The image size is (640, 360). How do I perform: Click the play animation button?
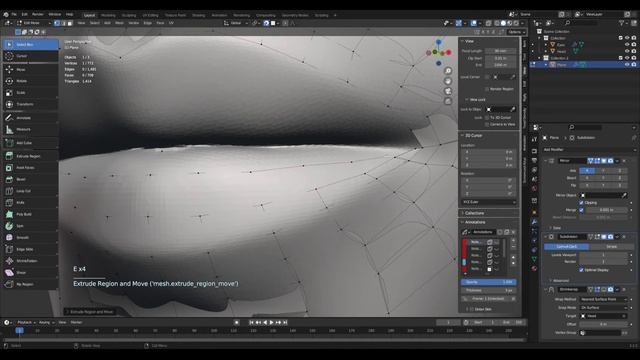click(271, 322)
